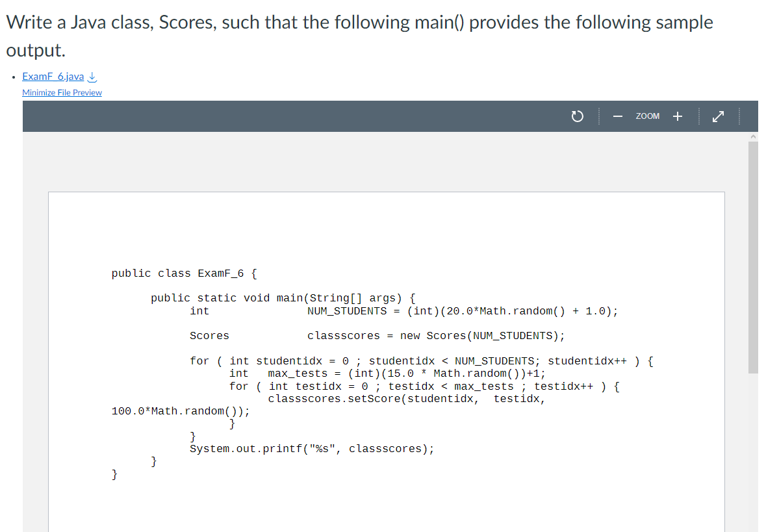Screen dimensions: 766x532
Task: Enter fullscreen with the expand arrow icon
Action: coord(718,116)
